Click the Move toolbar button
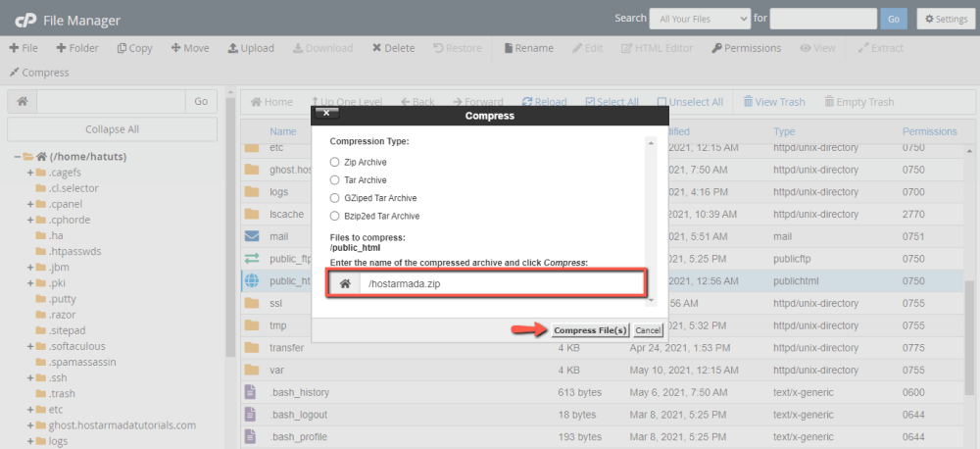The height and width of the screenshot is (449, 980). 190,48
